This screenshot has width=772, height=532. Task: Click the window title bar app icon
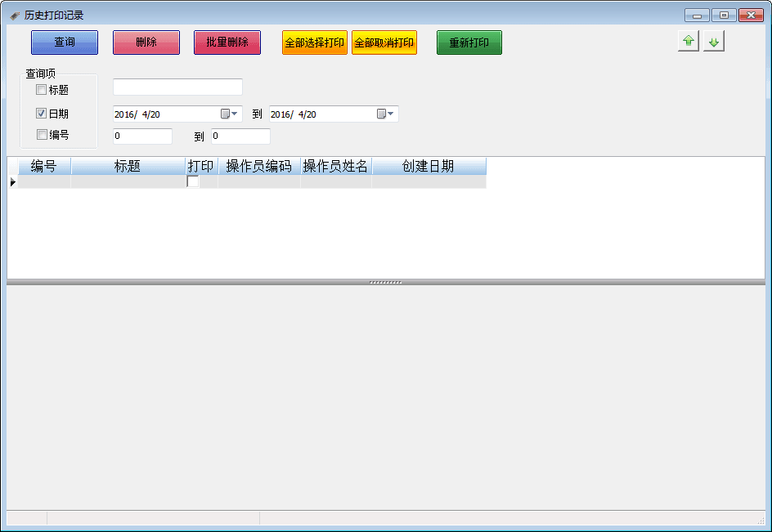click(x=15, y=16)
